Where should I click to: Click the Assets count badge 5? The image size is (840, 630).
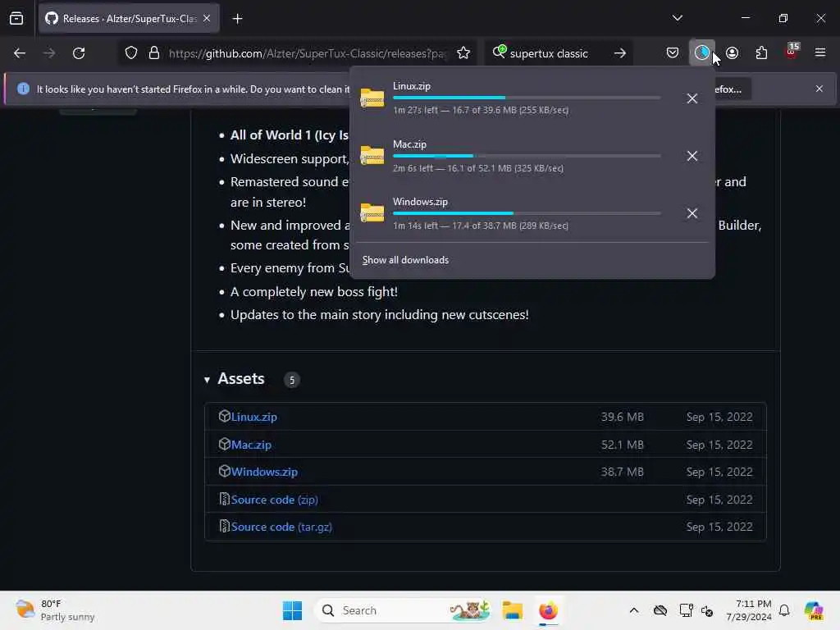[291, 380]
